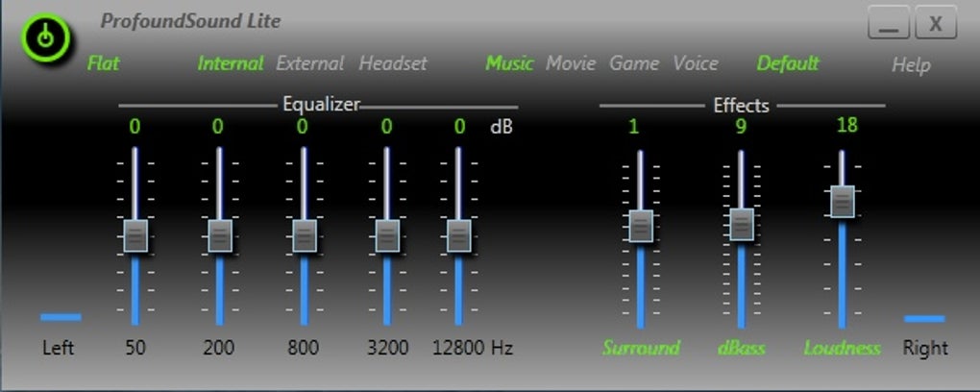Toggle the dBass effect label
Image resolution: width=980 pixels, height=392 pixels.
pyautogui.click(x=742, y=348)
